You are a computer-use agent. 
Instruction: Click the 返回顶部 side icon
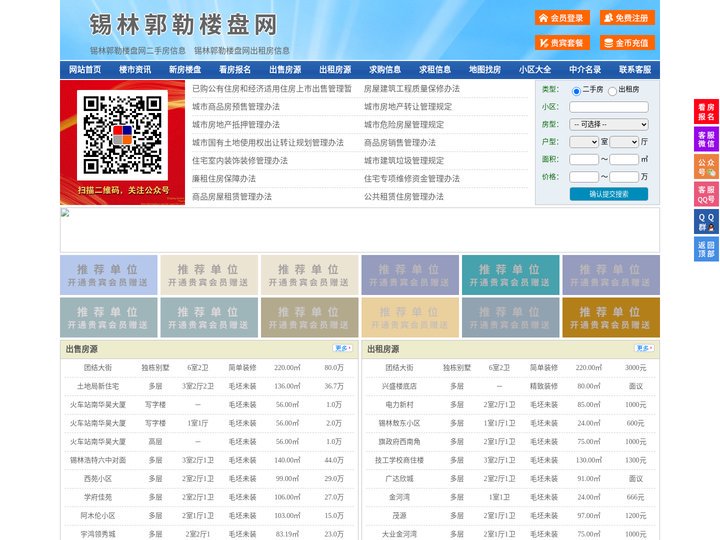[706, 249]
